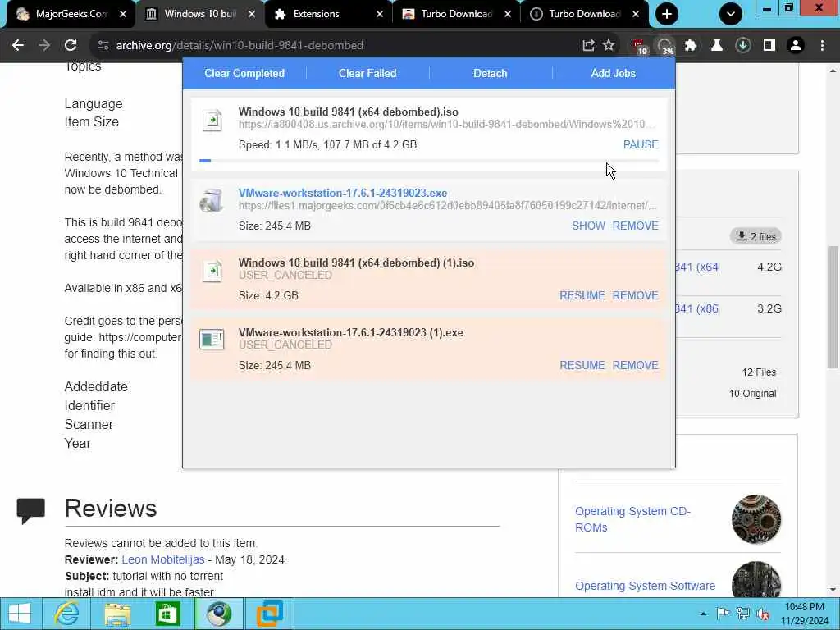Click the active Windows 10 ISO file icon
Image resolution: width=840 pixels, height=630 pixels.
(x=212, y=120)
